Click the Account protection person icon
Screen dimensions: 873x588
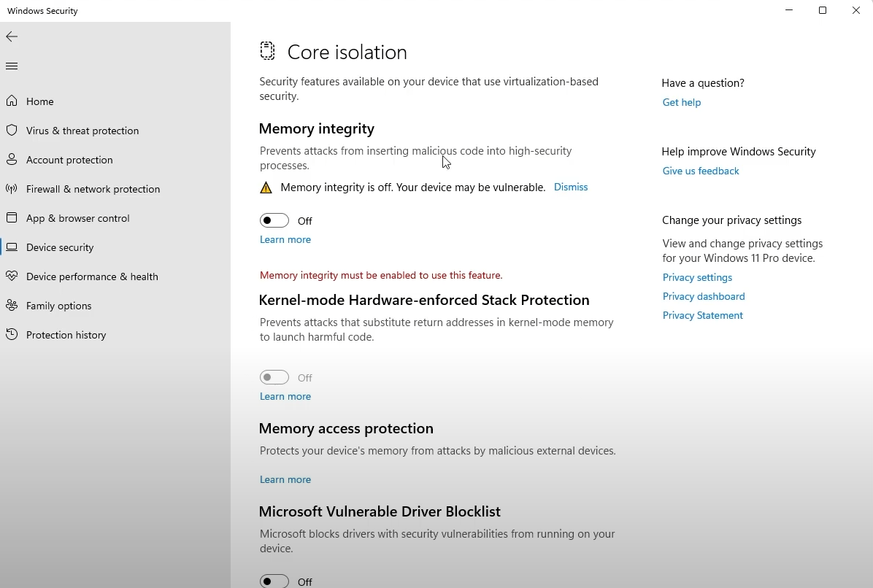tap(12, 160)
